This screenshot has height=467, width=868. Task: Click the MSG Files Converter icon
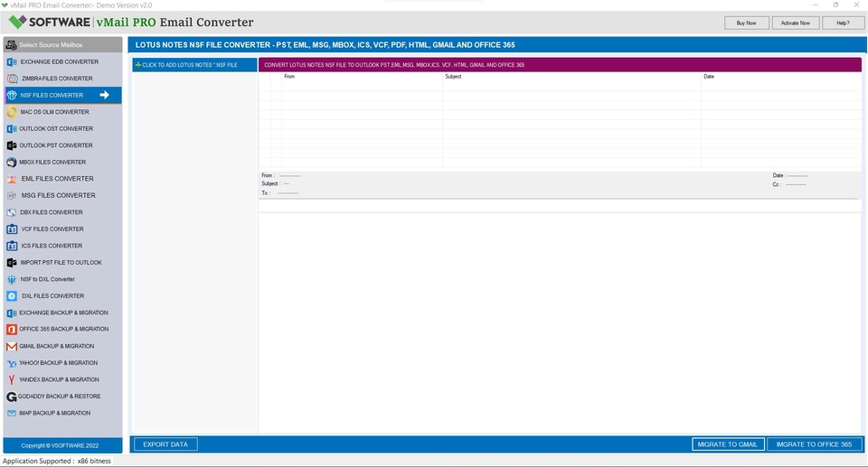[12, 195]
